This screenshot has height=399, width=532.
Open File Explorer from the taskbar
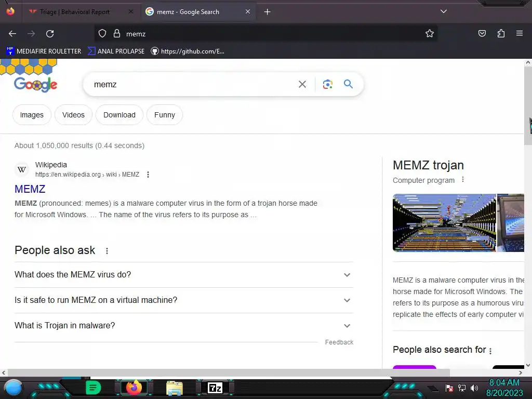coord(175,388)
